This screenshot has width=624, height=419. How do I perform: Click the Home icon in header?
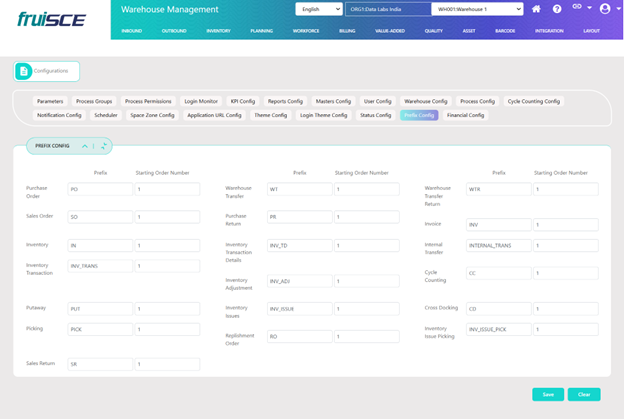536,9
